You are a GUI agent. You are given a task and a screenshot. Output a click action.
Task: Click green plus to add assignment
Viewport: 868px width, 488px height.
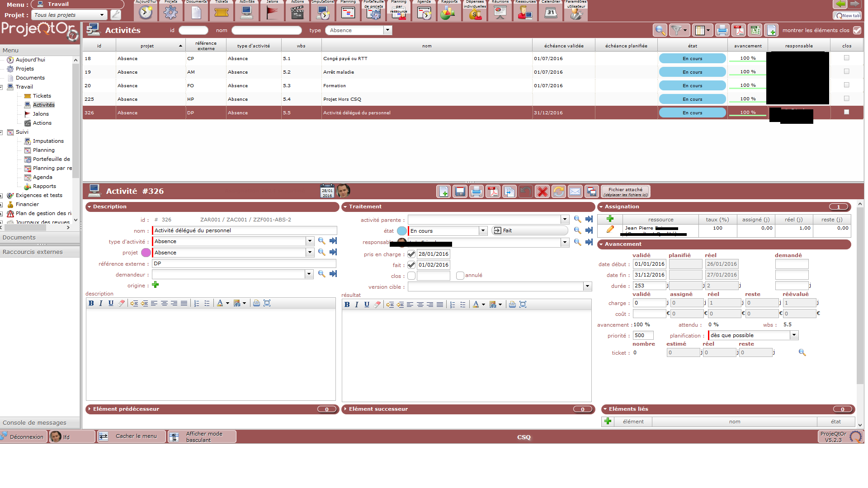(610, 219)
